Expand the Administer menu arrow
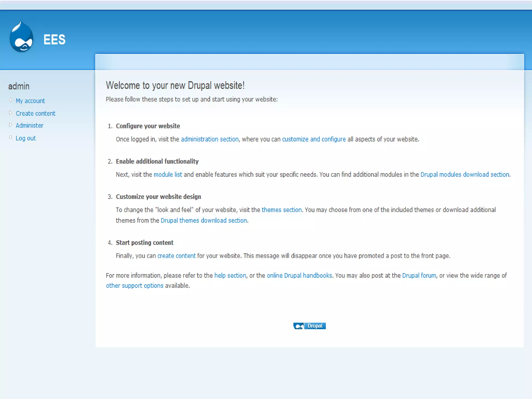The image size is (532, 399). [x=10, y=125]
